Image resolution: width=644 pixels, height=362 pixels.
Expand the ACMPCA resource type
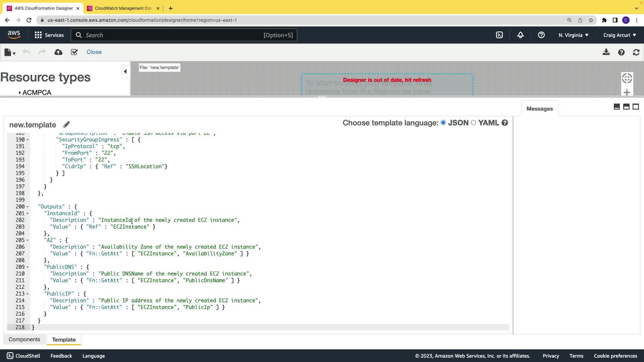tap(20, 93)
